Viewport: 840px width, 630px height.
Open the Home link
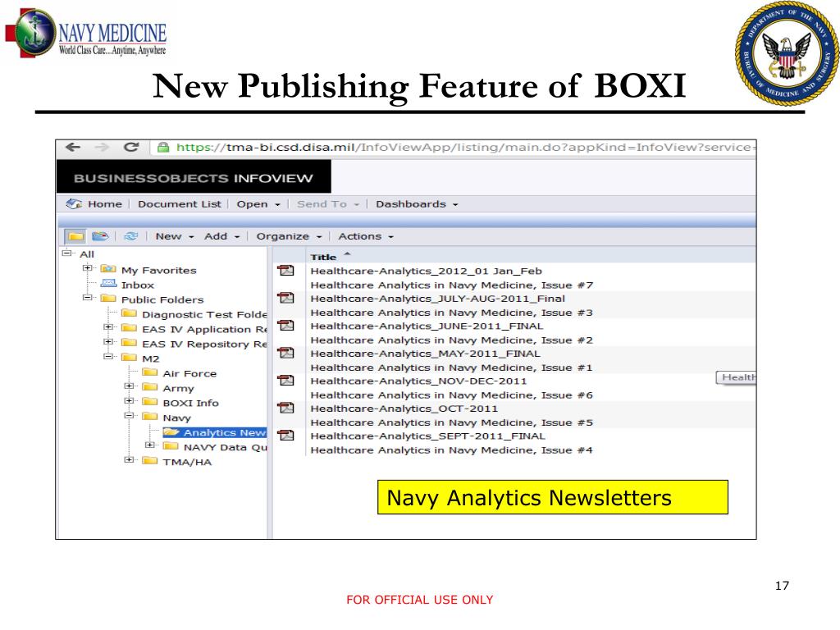[x=105, y=204]
